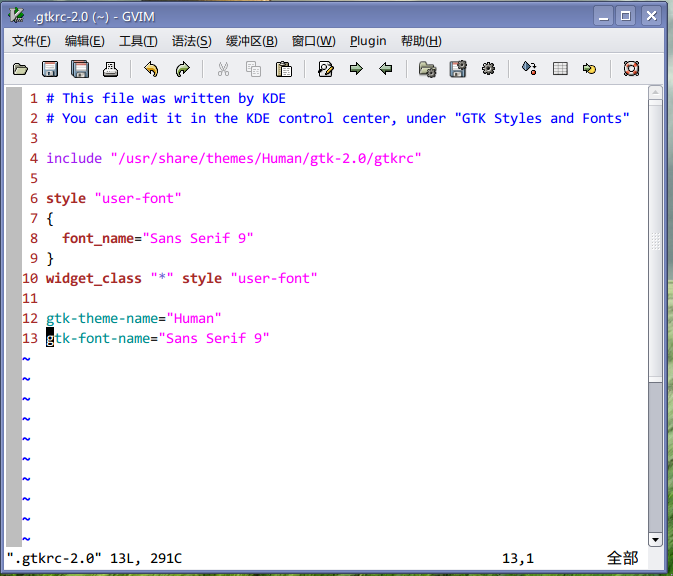Click the line number 11
Viewport: 673px width, 576px height.
(x=30, y=298)
